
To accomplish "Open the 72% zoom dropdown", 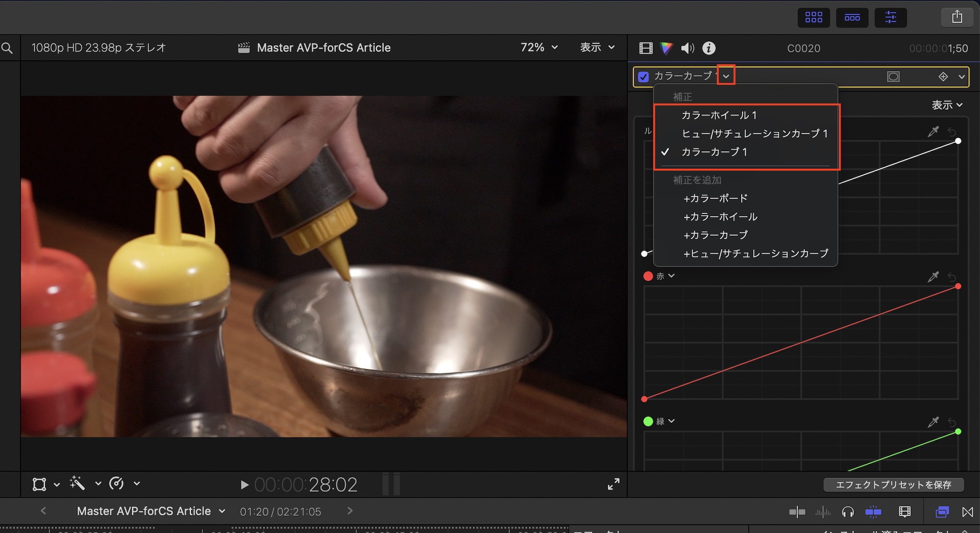I will point(539,48).
